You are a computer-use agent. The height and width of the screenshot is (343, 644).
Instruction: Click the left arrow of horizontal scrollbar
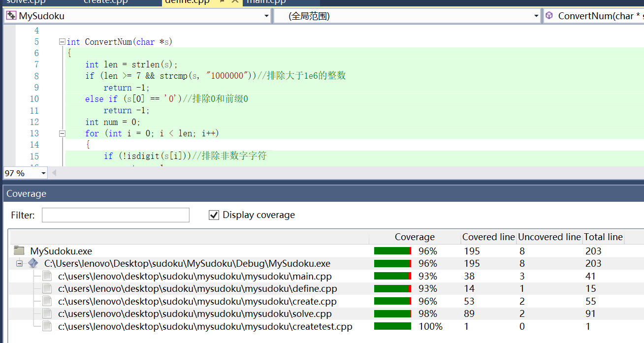pos(54,173)
